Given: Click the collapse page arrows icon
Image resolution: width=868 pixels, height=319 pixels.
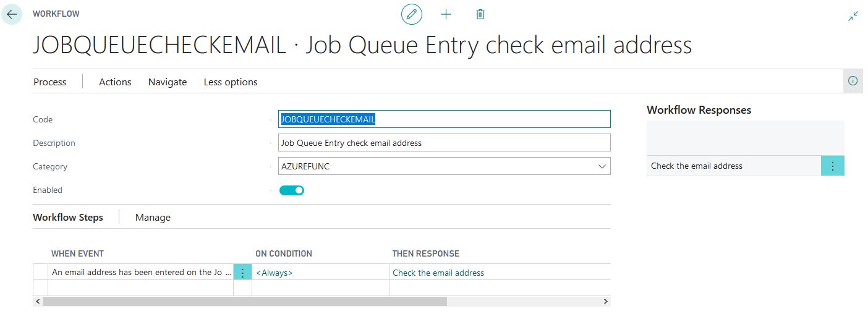Looking at the screenshot, I should point(853,17).
